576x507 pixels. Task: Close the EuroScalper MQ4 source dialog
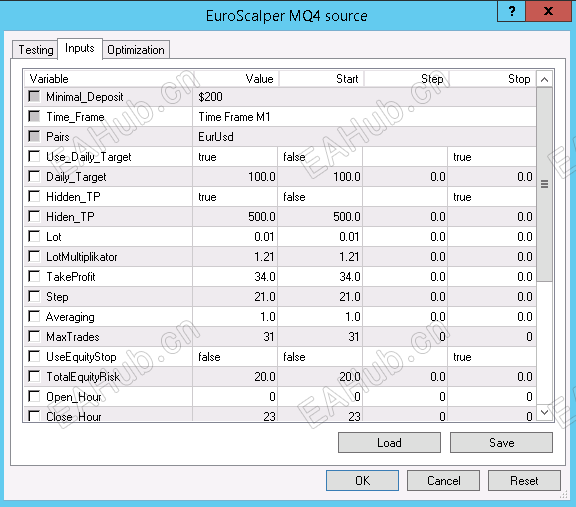[548, 11]
